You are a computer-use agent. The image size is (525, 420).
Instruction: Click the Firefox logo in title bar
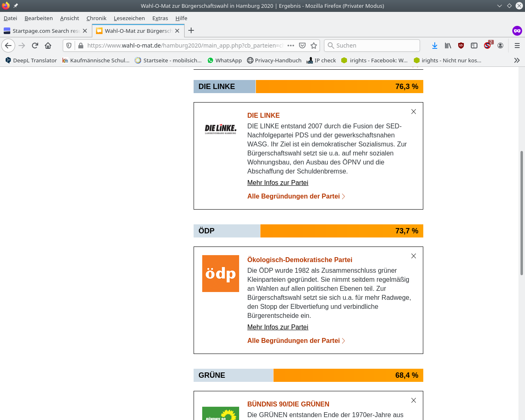(x=6, y=6)
